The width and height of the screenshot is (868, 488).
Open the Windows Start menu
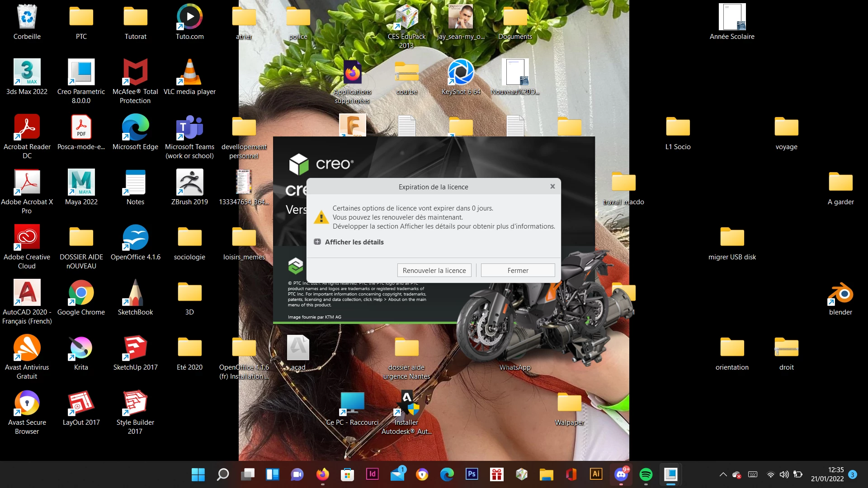(198, 474)
